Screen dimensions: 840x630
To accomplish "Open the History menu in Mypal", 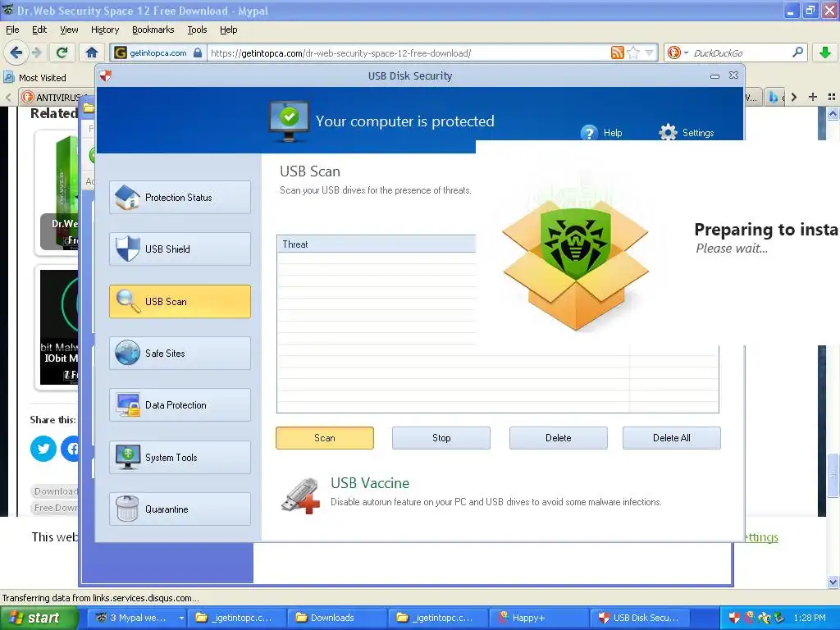I will click(104, 30).
